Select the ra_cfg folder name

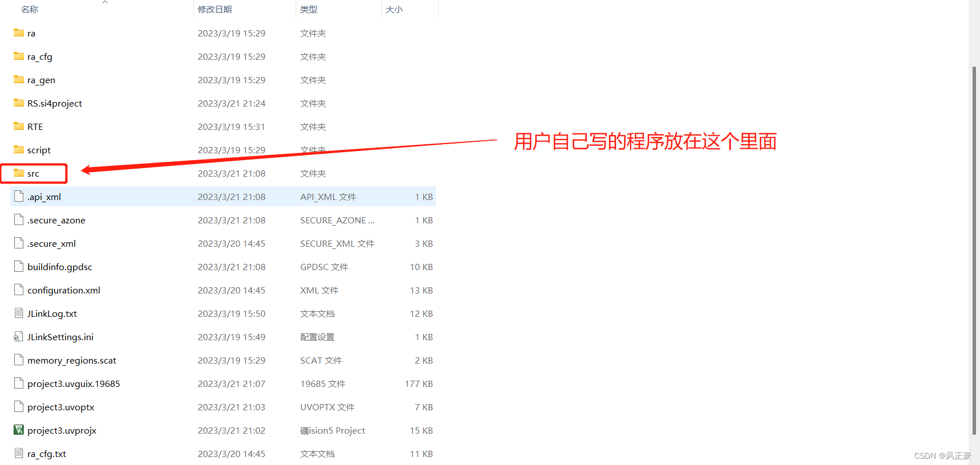(40, 57)
